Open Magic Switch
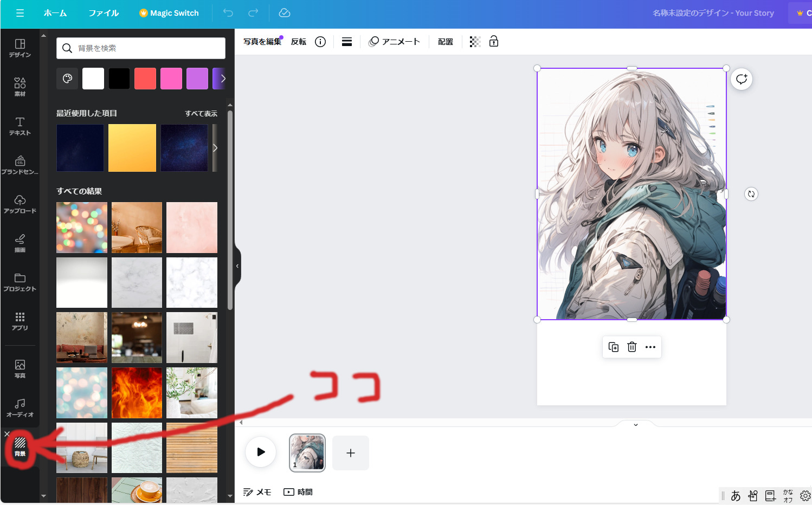 click(x=169, y=13)
